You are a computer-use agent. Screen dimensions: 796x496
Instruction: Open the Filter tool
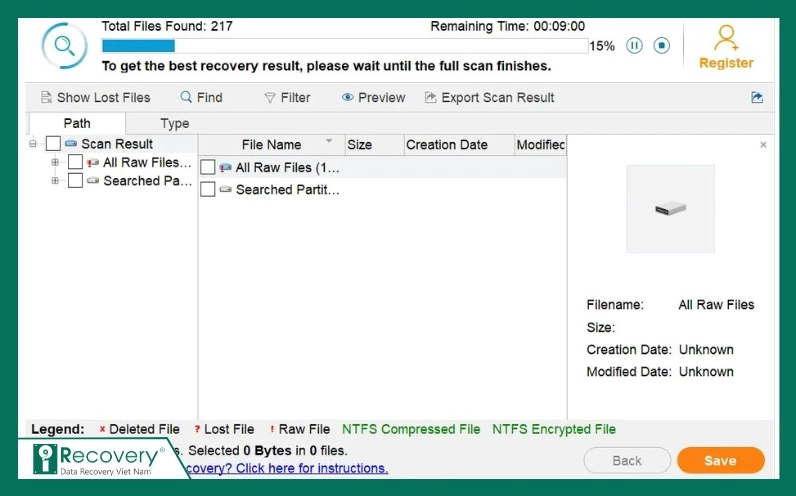(x=287, y=97)
